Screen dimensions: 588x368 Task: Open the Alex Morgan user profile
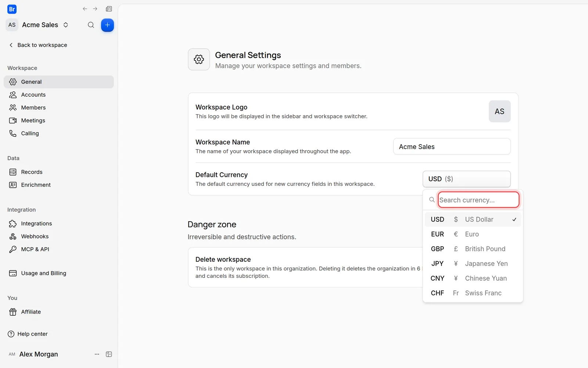pos(33,354)
